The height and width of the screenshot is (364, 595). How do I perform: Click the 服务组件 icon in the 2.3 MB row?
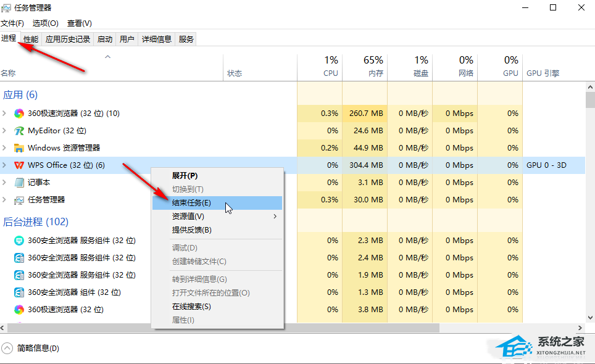(x=19, y=241)
